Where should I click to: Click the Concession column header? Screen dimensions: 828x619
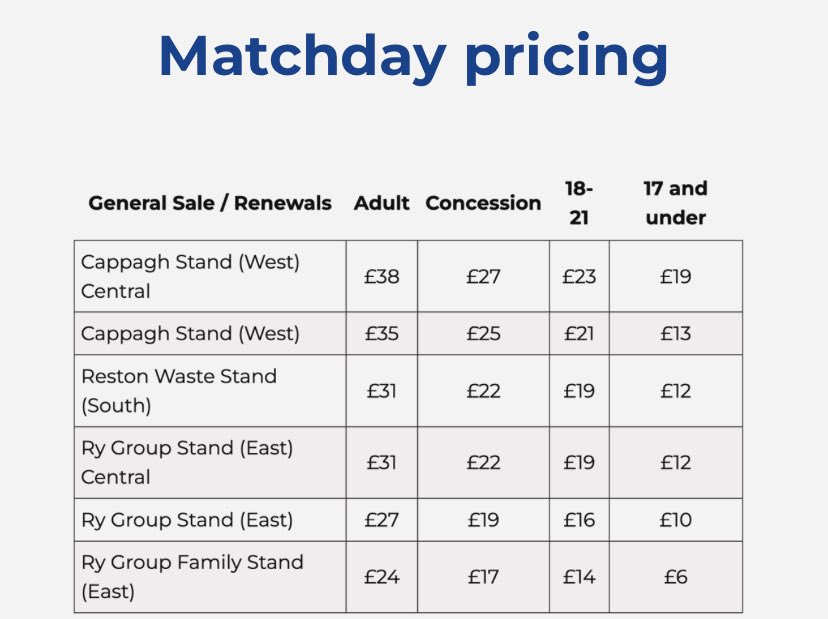483,203
